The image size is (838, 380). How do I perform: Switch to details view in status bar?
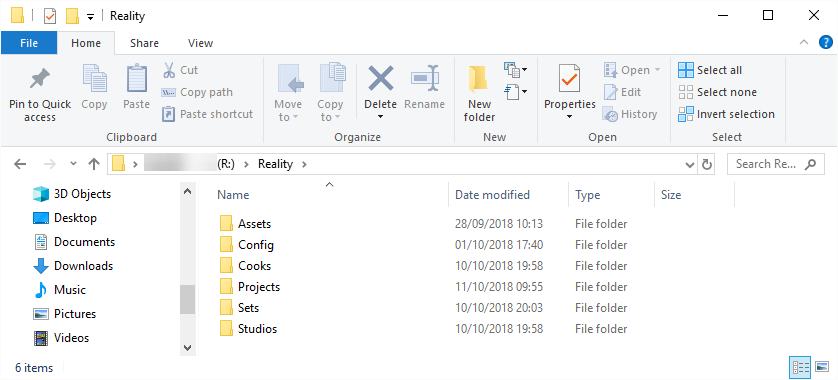click(x=800, y=367)
